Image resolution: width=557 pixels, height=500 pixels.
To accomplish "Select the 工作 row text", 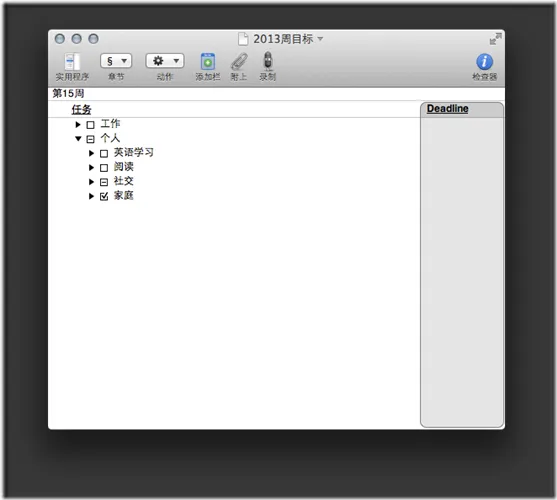I will 110,124.
